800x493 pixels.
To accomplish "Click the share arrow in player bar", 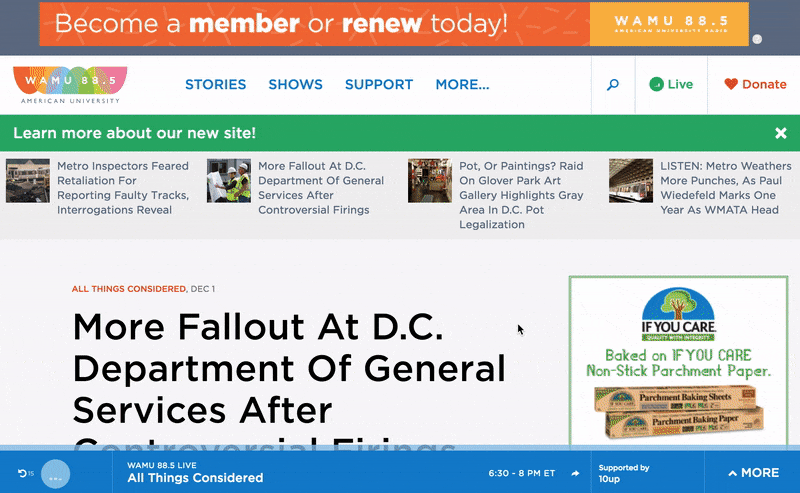I will (576, 473).
